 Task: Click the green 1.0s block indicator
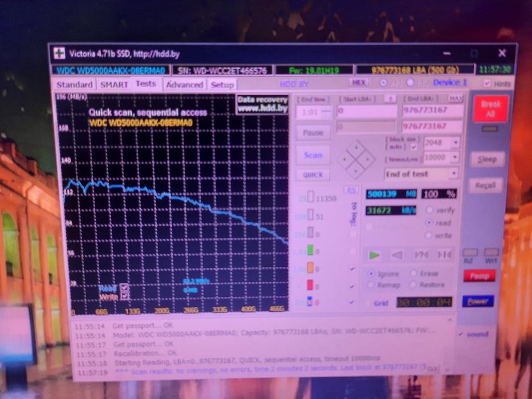[310, 250]
